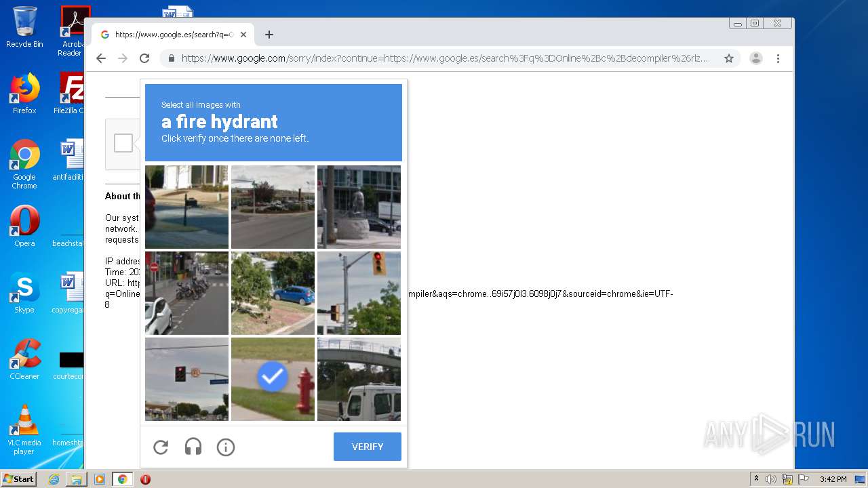Screen dimensions: 868x488
Task: Click the Opera taskbar icon
Action: point(145,479)
